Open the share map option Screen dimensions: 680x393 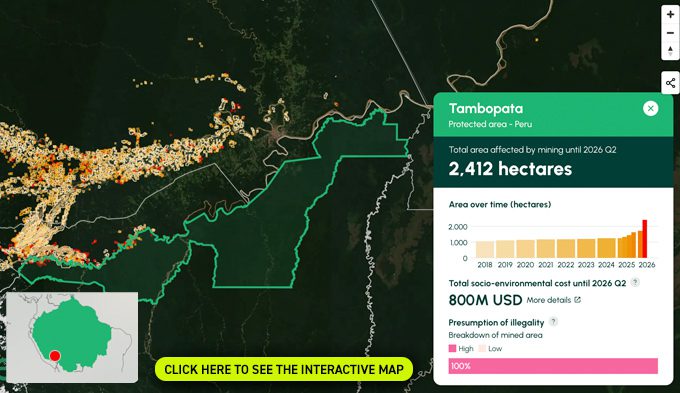tap(670, 83)
